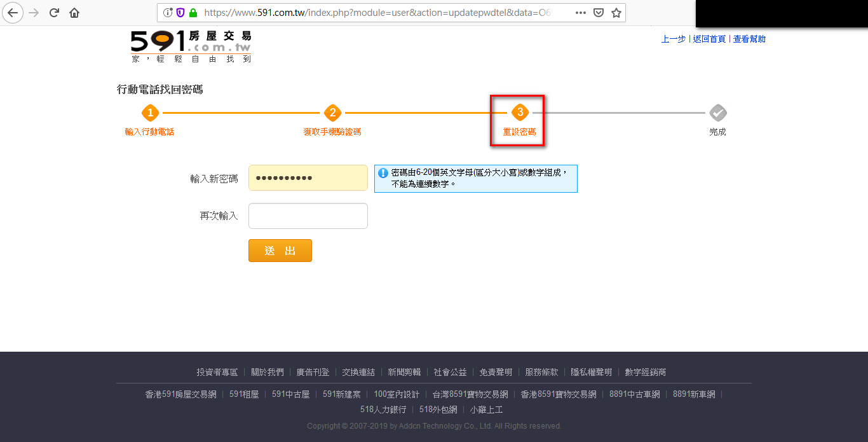Open the browser home page icon
868x442 pixels.
[x=74, y=13]
